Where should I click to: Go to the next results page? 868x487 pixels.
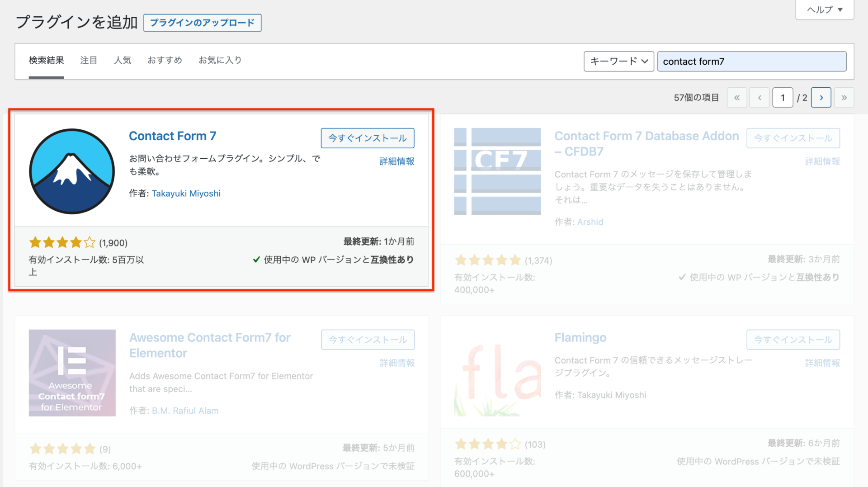821,97
